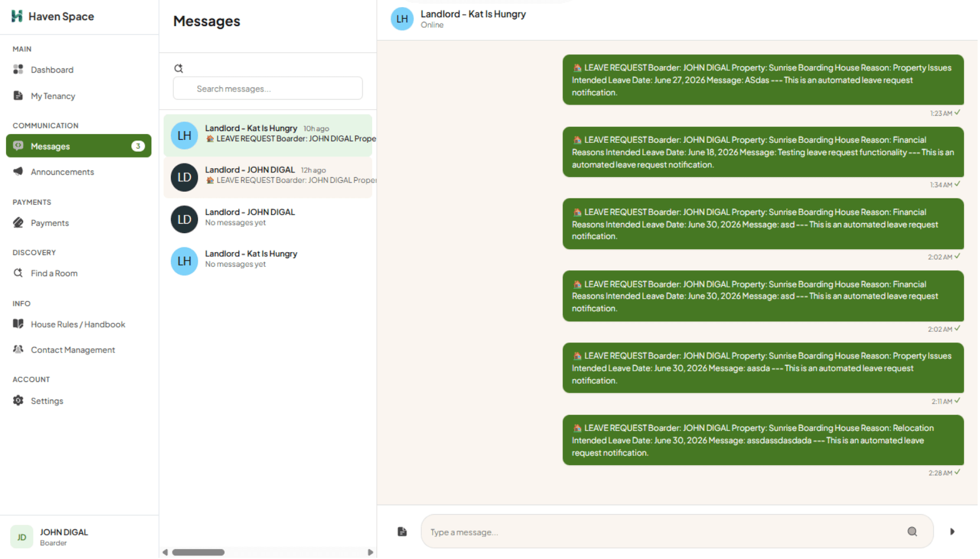Click LD avatar of 12h ago conversation
Screen dimensions: 980x559
pyautogui.click(x=184, y=177)
